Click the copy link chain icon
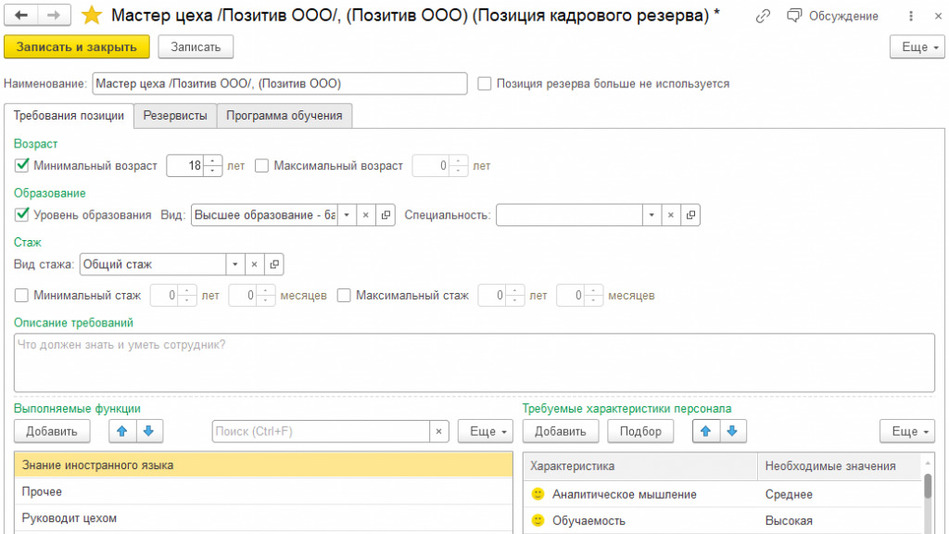This screenshot has width=949, height=534. click(763, 16)
